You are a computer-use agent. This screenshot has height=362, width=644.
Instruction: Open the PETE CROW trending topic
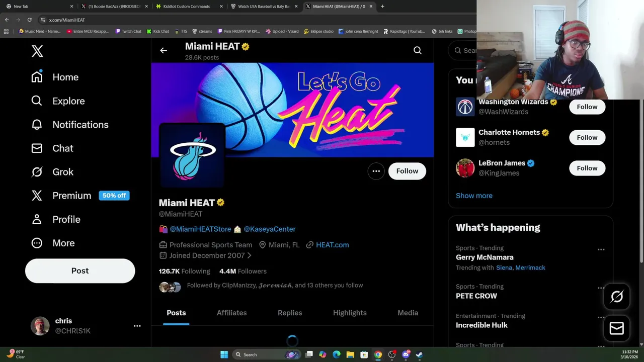click(x=476, y=296)
